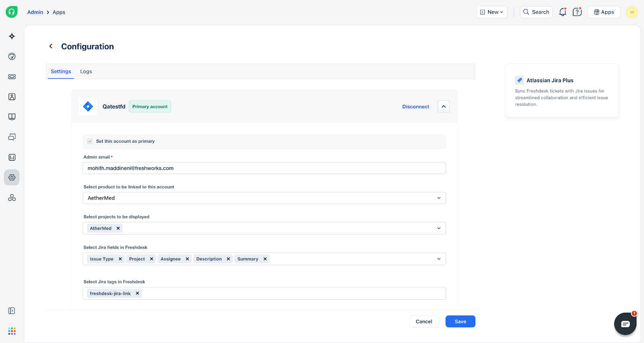The width and height of the screenshot is (644, 343).
Task: Open the Select Jira fields dropdown arrow
Action: pos(439,259)
